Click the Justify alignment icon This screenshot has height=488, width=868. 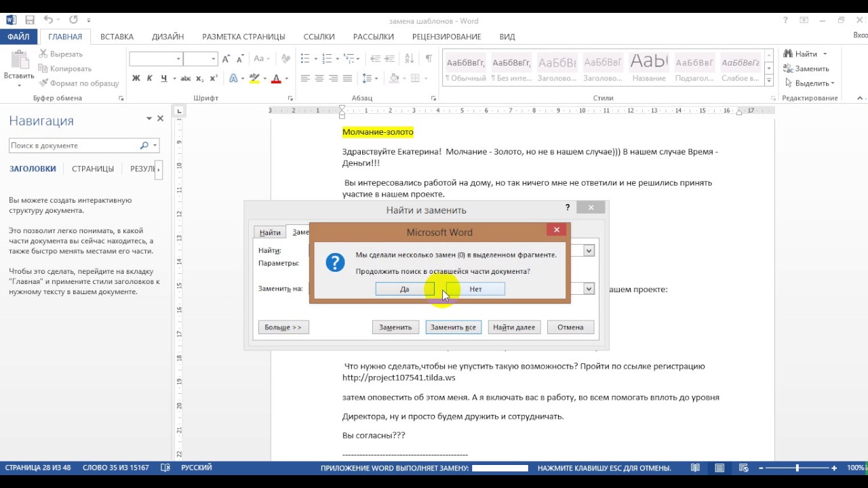click(x=348, y=79)
